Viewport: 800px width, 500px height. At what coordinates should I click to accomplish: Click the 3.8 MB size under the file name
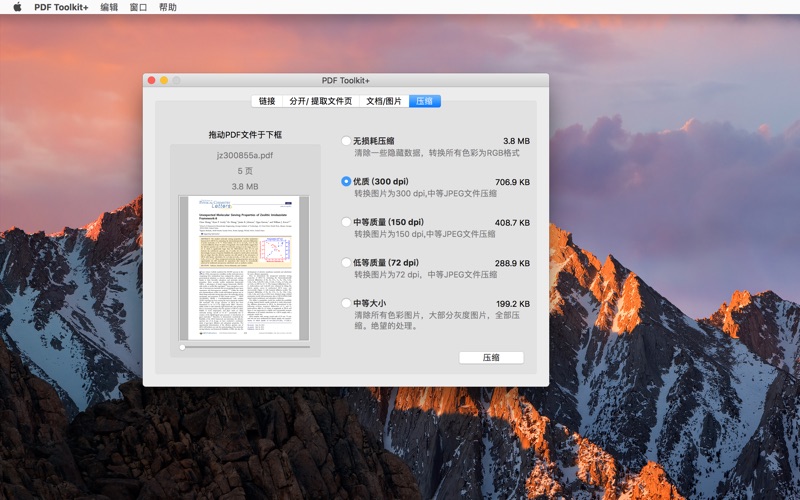tap(245, 186)
